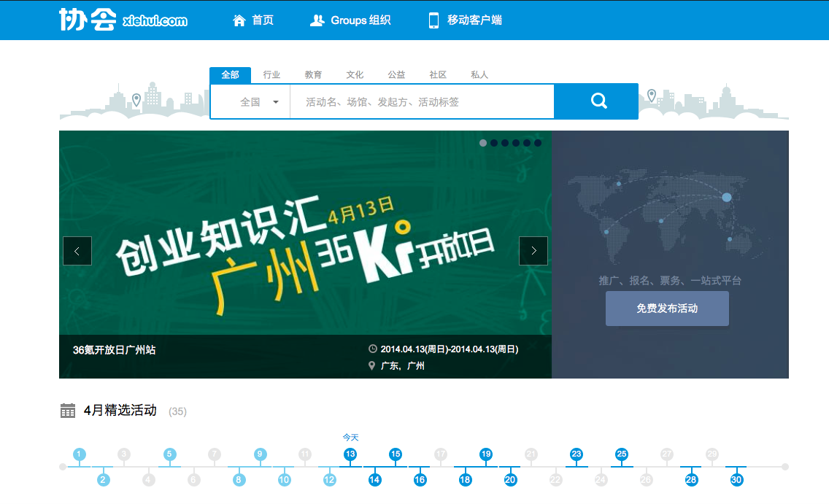829x504 pixels.
Task: Click the location pin by 广东, 广州
Action: pos(371,365)
